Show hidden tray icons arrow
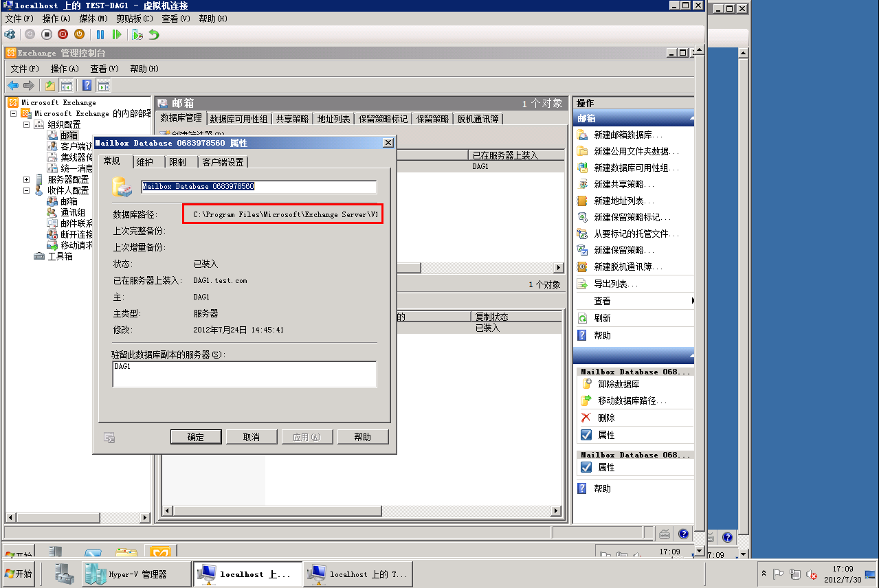The height and width of the screenshot is (588, 879). 764,573
